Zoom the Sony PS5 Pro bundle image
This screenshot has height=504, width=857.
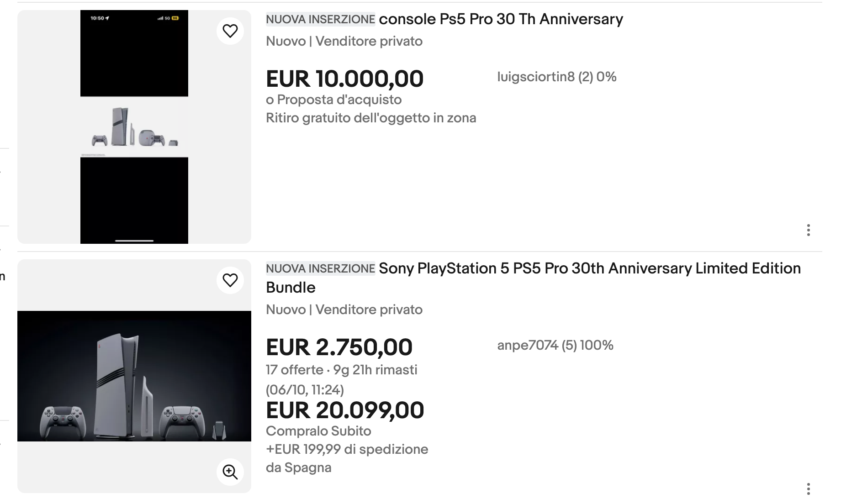pyautogui.click(x=230, y=472)
